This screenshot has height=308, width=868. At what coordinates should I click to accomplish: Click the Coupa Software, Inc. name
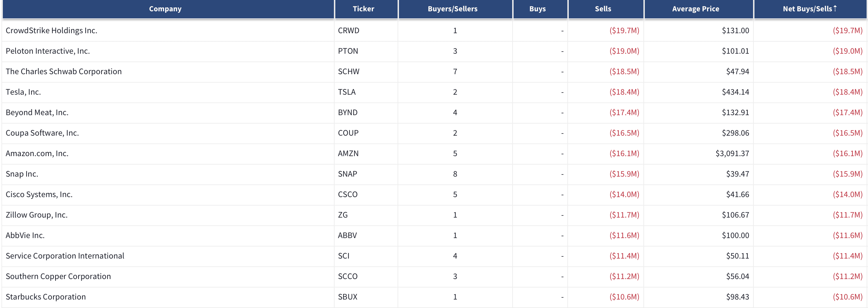coord(42,133)
